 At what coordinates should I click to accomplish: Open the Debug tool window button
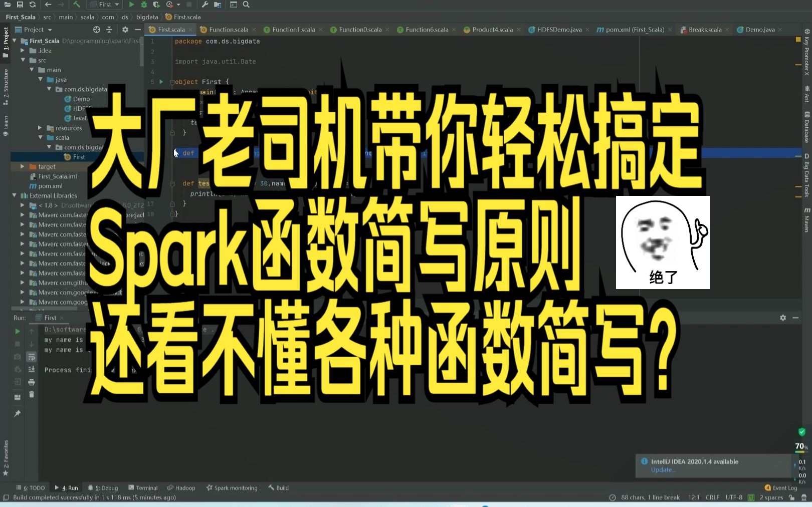click(x=103, y=488)
